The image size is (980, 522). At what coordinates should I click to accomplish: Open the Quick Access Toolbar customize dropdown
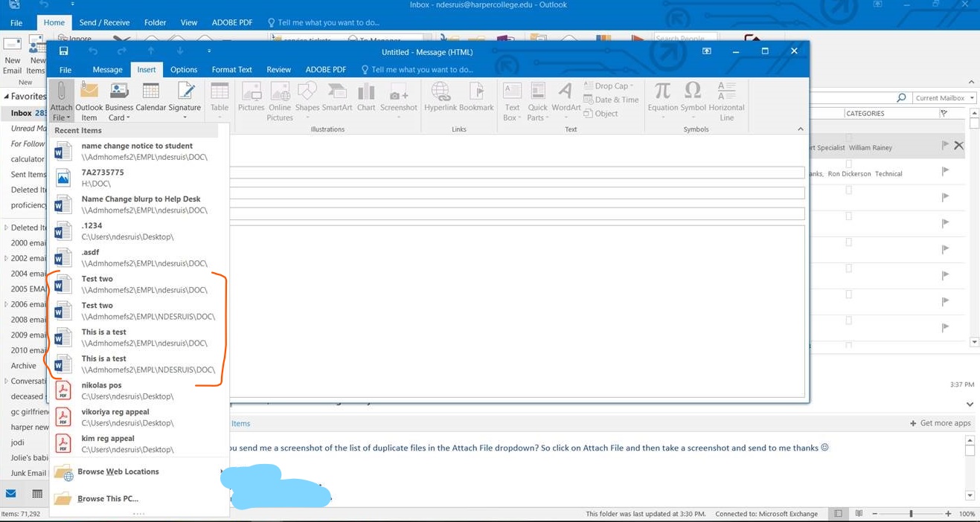click(x=209, y=51)
